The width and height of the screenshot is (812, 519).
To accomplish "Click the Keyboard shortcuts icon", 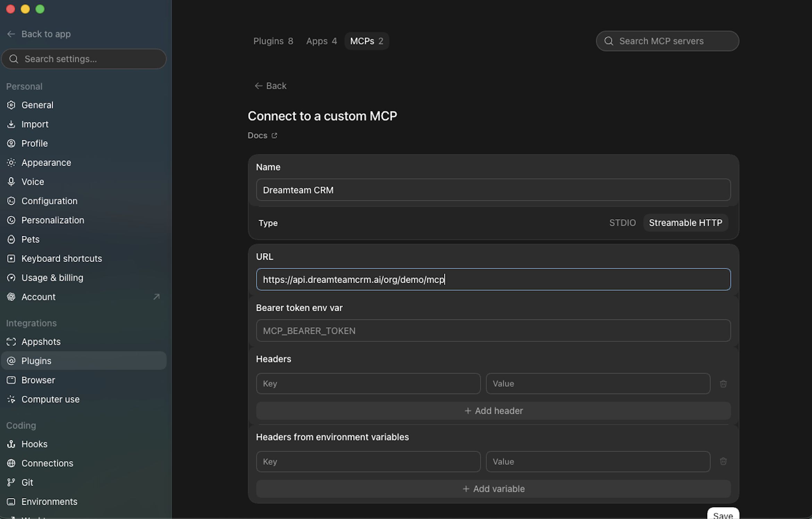I will click(11, 258).
